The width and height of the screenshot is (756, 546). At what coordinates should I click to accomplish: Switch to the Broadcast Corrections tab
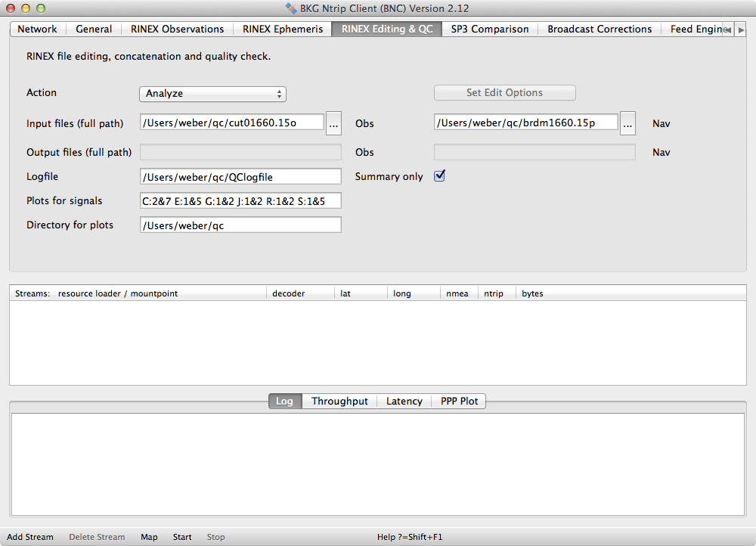pyautogui.click(x=599, y=29)
